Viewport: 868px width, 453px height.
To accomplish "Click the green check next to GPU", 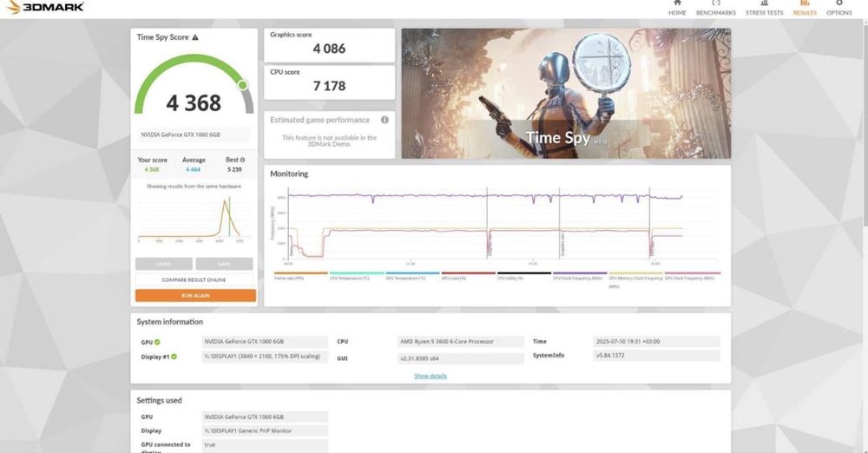I will click(157, 342).
